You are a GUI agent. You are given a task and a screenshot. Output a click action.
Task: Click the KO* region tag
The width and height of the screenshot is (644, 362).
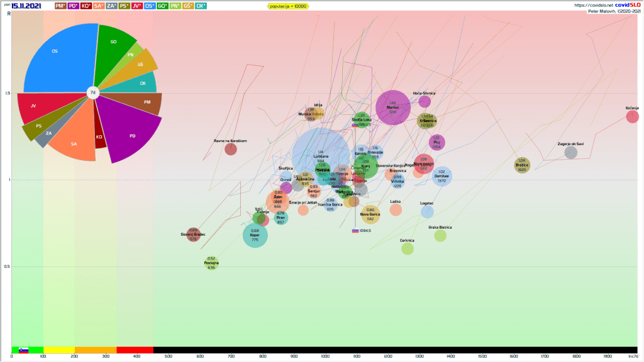point(86,6)
